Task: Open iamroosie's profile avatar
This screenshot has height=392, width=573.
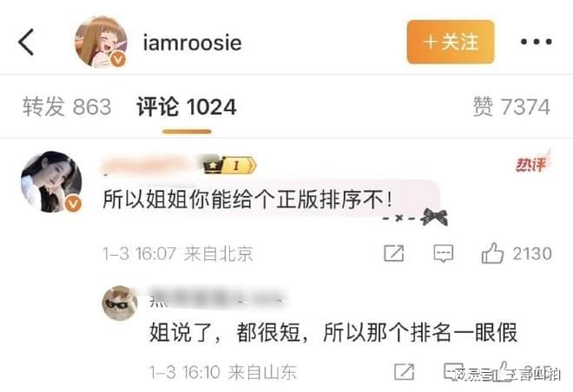Action: (x=101, y=42)
